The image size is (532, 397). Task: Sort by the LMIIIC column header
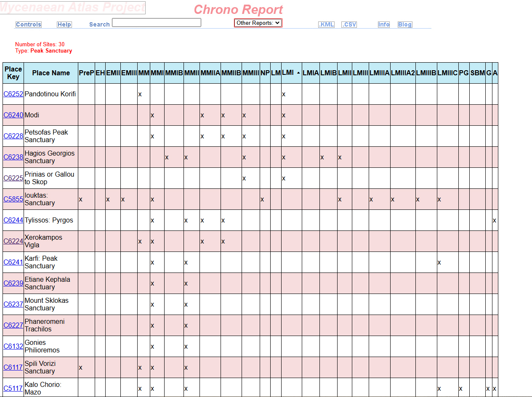coord(447,73)
